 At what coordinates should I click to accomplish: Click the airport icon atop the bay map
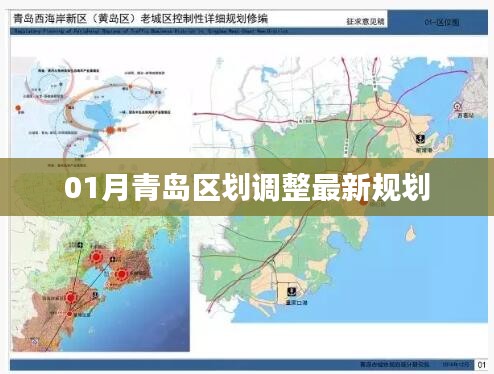(x=80, y=245)
